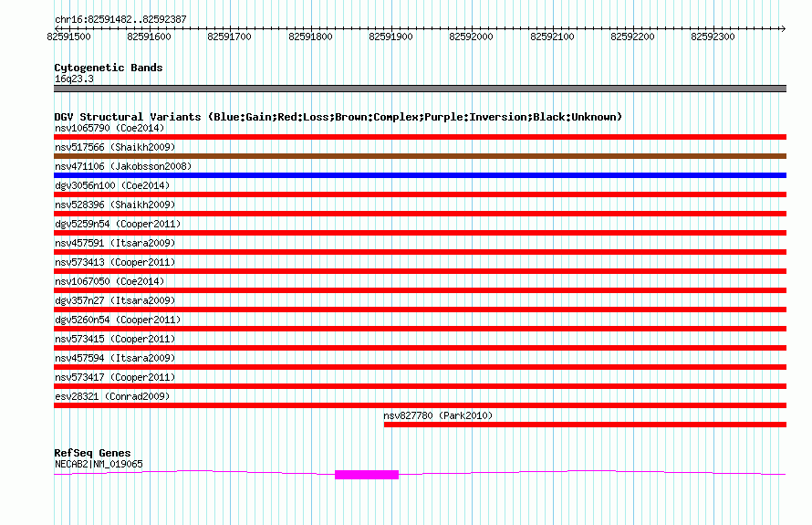Select the red bar under dgv357n27
812x525 pixels.
click(420, 310)
